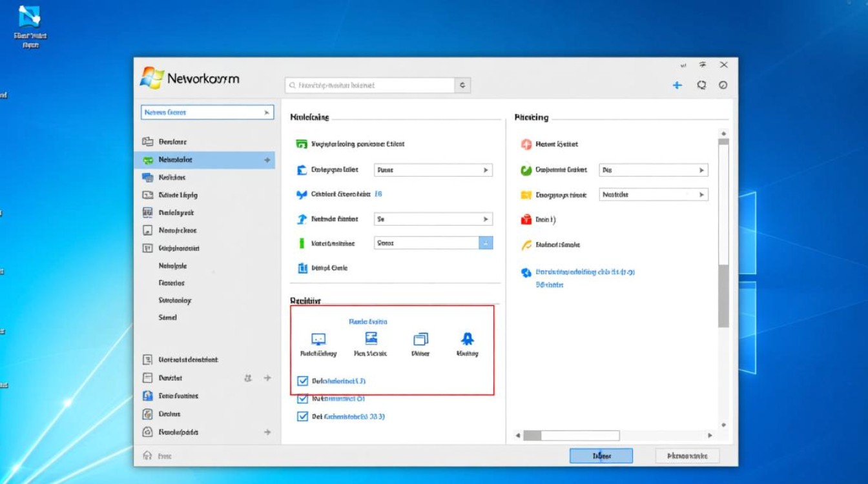The width and height of the screenshot is (868, 484).
Task: Click the blue rocket icon in the red-outlined box
Action: [x=467, y=339]
